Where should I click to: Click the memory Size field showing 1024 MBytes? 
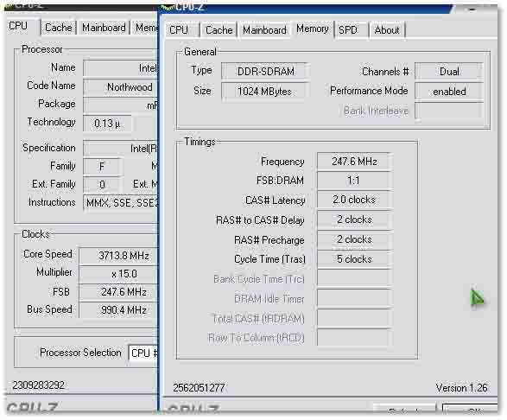pos(264,92)
